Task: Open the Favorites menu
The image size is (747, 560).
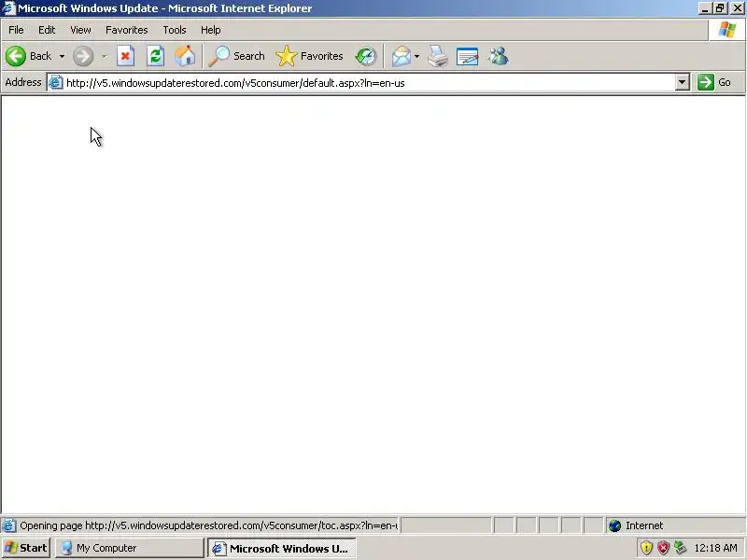Action: [x=127, y=30]
